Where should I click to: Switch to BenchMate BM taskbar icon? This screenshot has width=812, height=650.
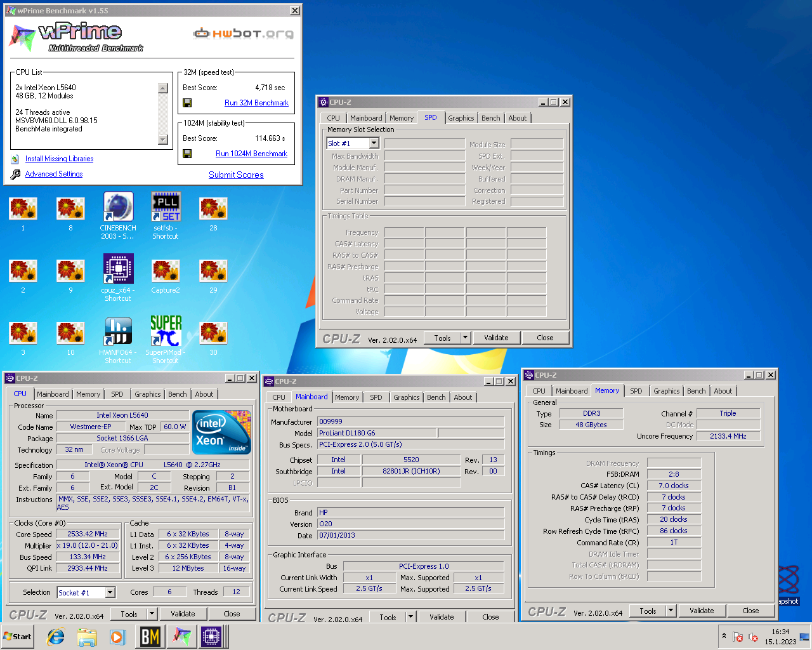(x=150, y=637)
